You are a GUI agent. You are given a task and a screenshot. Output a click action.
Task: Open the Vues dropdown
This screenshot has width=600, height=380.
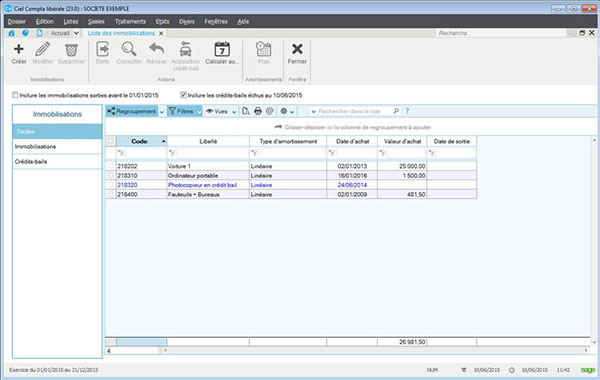tap(222, 111)
